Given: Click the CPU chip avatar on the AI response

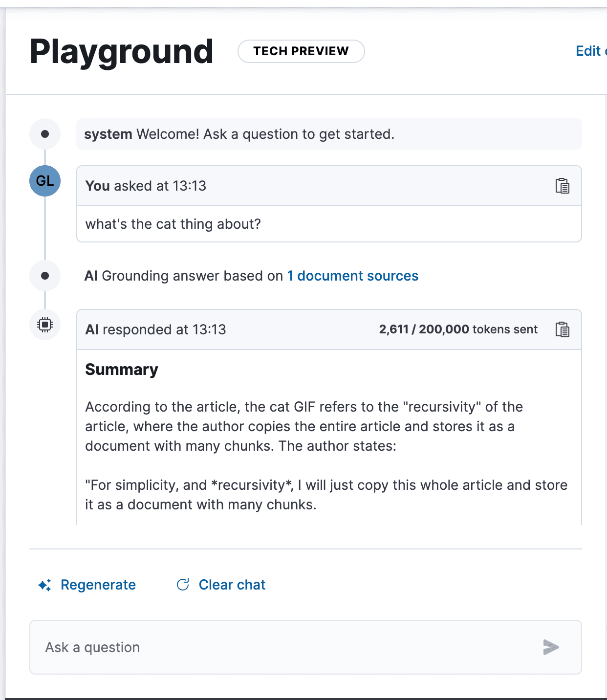Looking at the screenshot, I should coord(44,324).
